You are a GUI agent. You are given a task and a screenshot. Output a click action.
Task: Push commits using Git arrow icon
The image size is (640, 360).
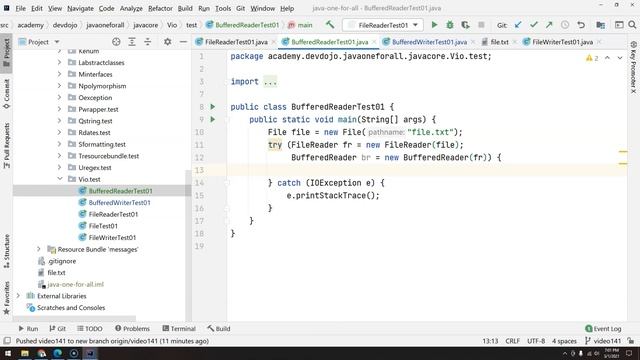[549, 25]
